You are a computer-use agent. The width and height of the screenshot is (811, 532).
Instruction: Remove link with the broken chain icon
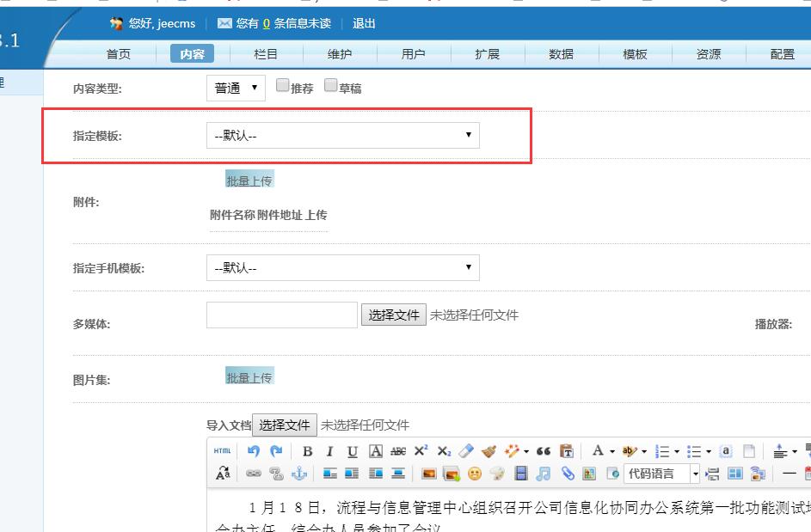coord(277,474)
